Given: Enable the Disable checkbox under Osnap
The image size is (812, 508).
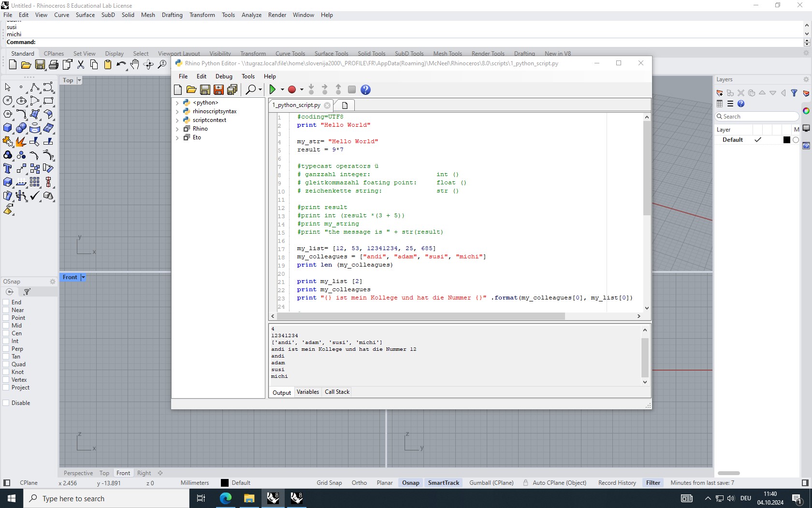Looking at the screenshot, I should pyautogui.click(x=5, y=403).
